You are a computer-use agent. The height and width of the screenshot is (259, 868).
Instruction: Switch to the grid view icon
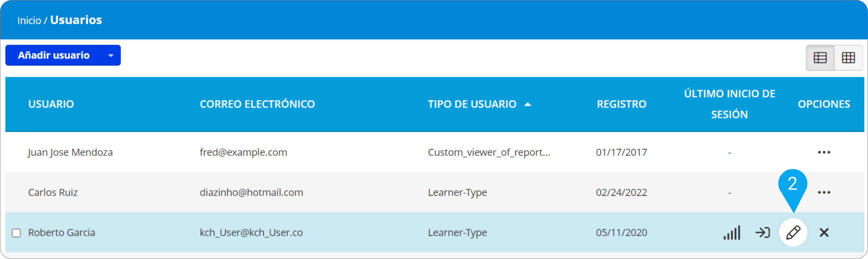pyautogui.click(x=848, y=58)
